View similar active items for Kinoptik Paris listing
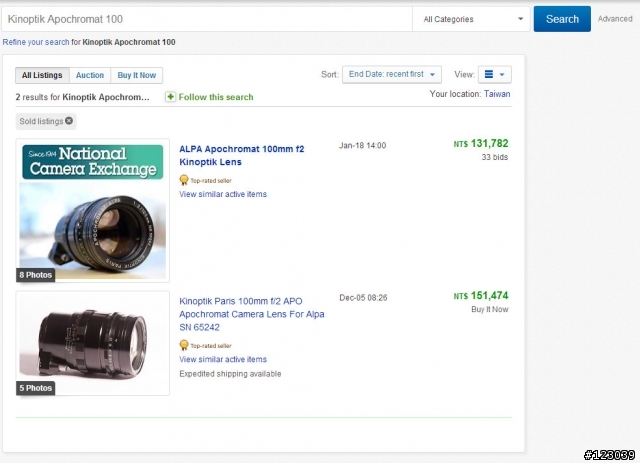Screen dimensions: 640x463 223,359
